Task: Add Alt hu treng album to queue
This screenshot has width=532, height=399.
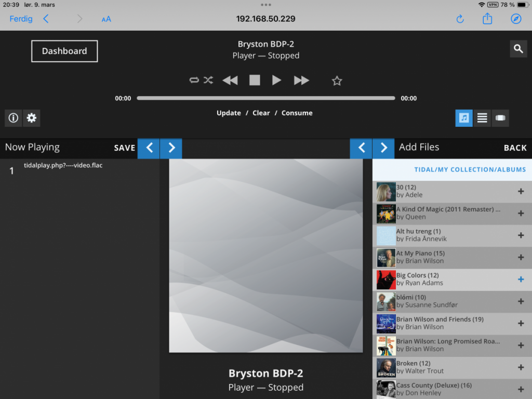Action: pos(521,235)
